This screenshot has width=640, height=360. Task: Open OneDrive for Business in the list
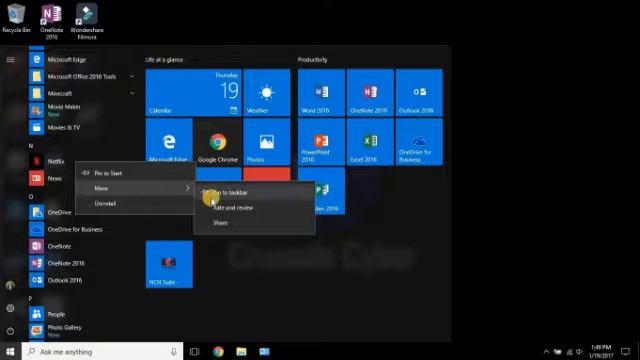[82, 229]
